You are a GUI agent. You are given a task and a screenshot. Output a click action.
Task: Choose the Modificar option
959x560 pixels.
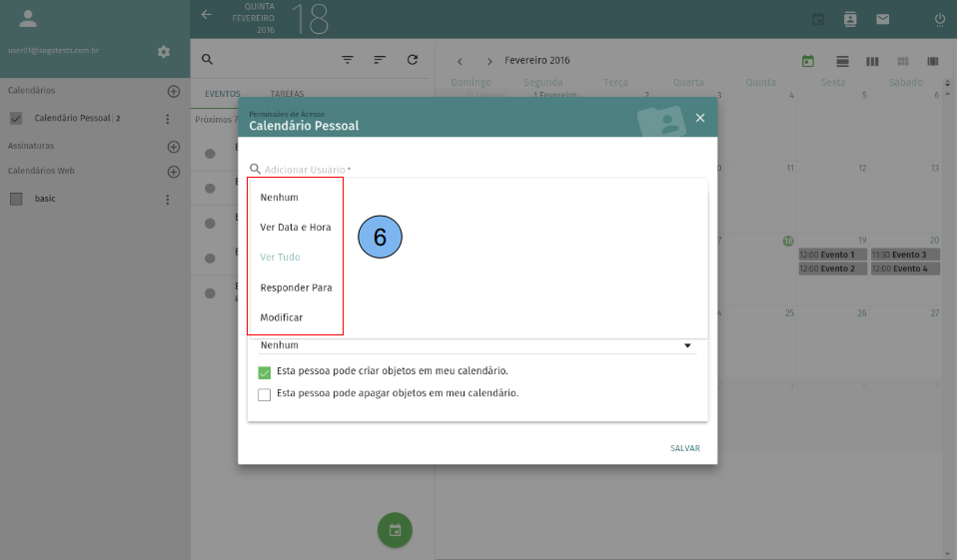pos(281,317)
